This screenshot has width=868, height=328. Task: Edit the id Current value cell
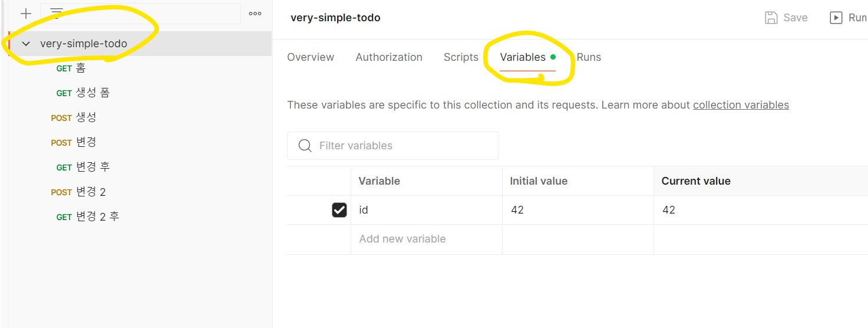coord(761,210)
